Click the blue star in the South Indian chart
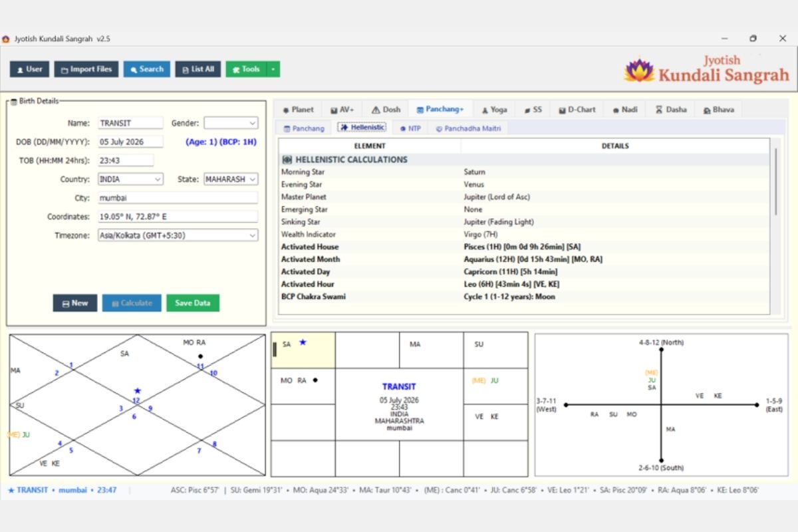 pos(303,342)
